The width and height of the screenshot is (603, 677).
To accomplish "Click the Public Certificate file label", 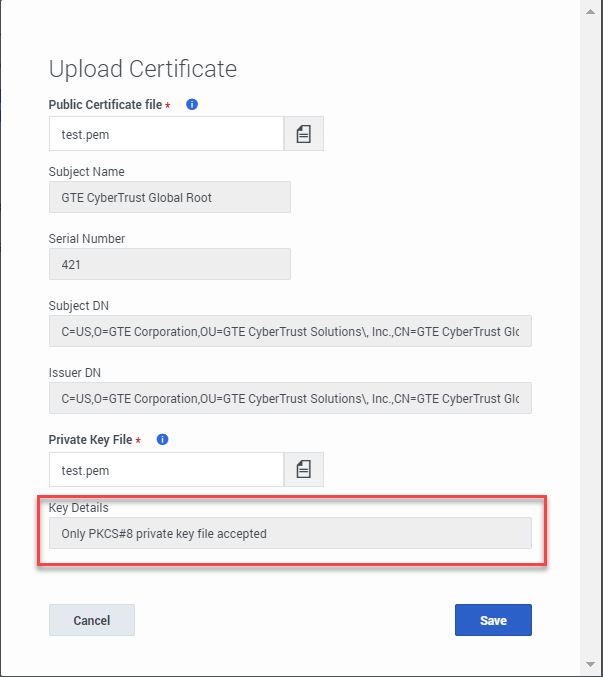I will [x=105, y=104].
